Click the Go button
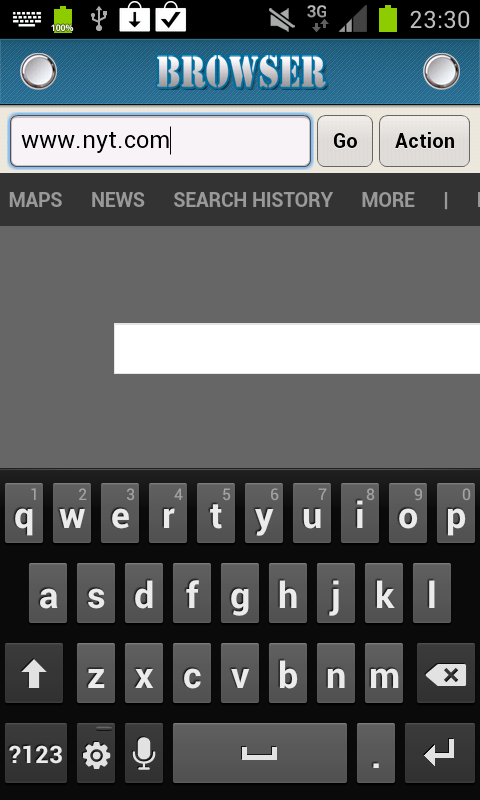Screen dimensions: 480x800 345,141
